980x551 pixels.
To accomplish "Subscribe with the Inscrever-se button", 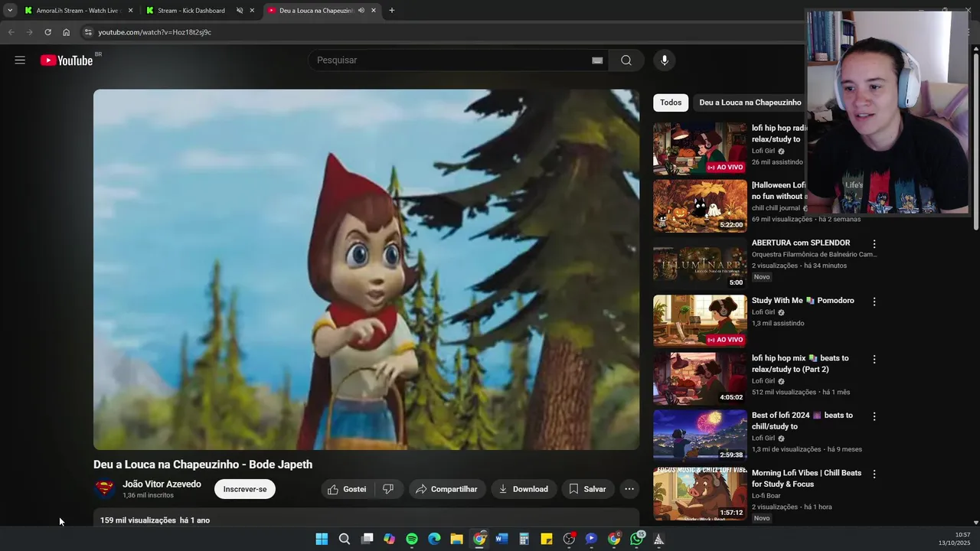I will (x=245, y=489).
